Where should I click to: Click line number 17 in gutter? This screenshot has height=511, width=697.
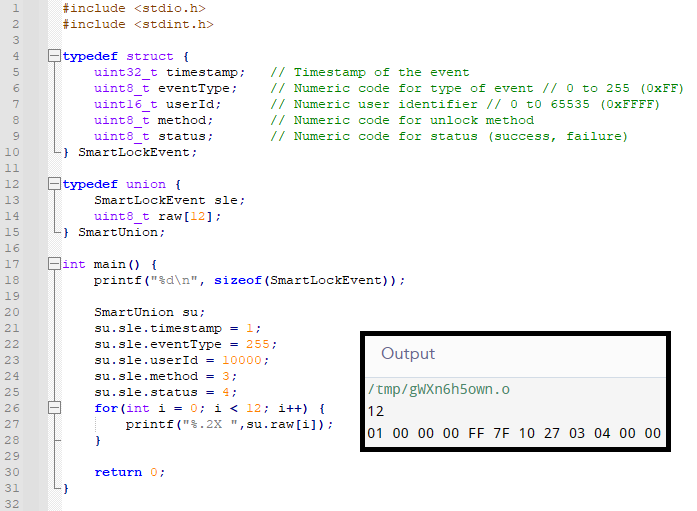[12, 264]
